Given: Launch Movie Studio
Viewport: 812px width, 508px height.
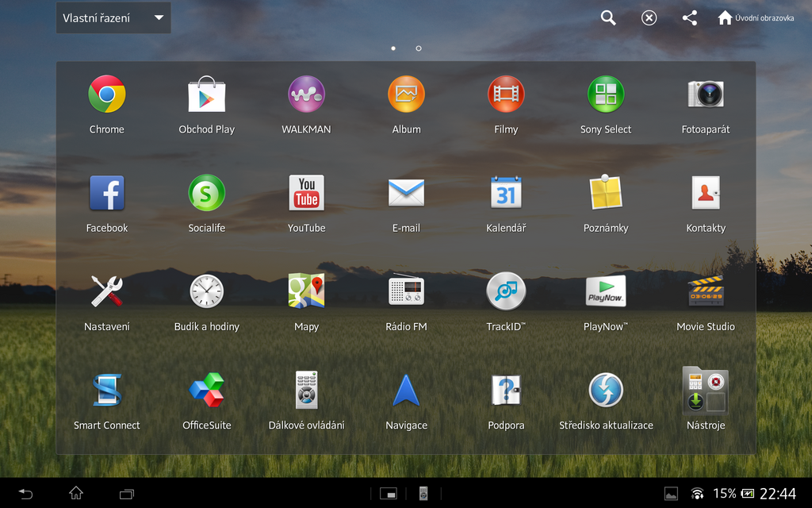Looking at the screenshot, I should 706,291.
